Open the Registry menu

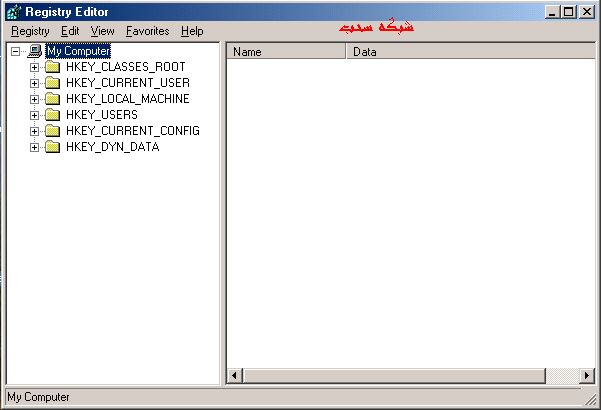30,31
